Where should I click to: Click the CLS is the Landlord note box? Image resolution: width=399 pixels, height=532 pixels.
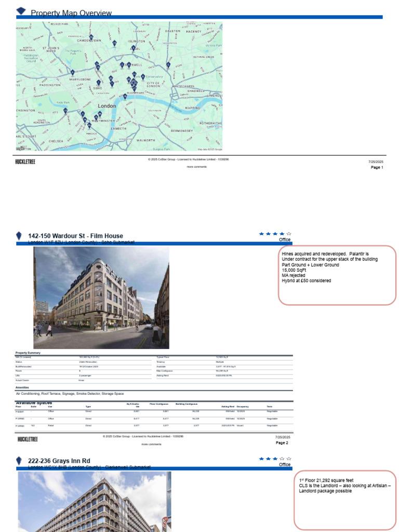click(345, 500)
